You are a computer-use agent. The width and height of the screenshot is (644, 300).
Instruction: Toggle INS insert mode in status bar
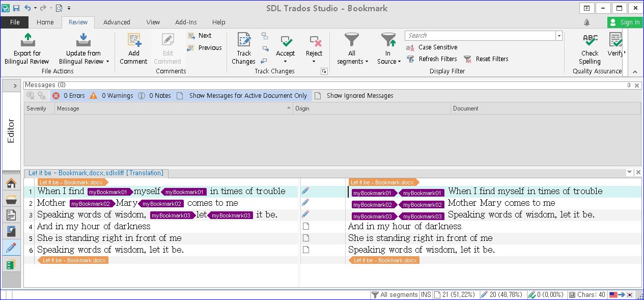(426, 295)
